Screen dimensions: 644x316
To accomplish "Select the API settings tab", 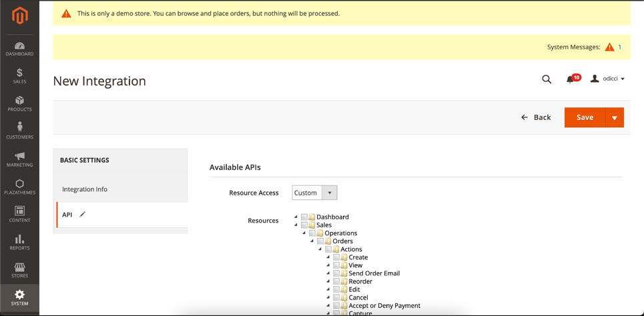I will (x=67, y=215).
